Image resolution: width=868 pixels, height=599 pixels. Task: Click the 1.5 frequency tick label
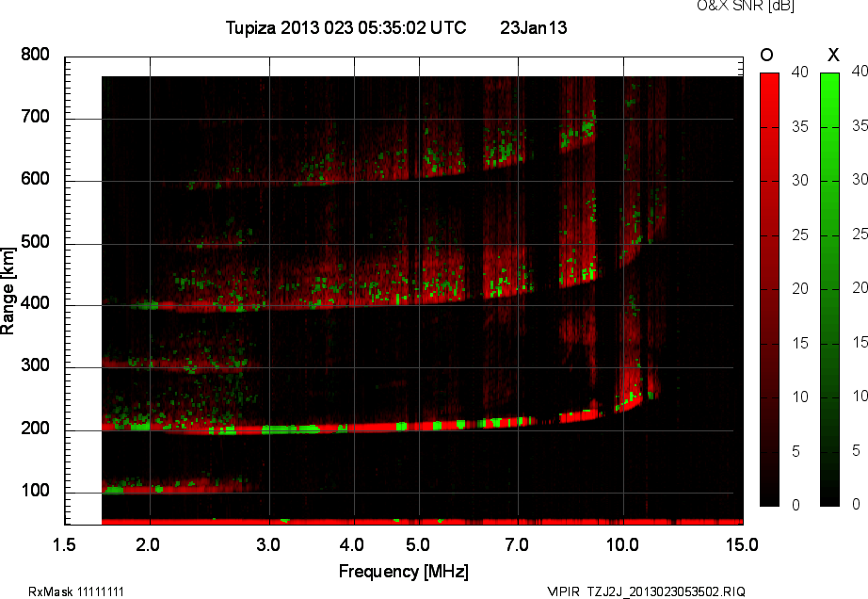tap(64, 544)
